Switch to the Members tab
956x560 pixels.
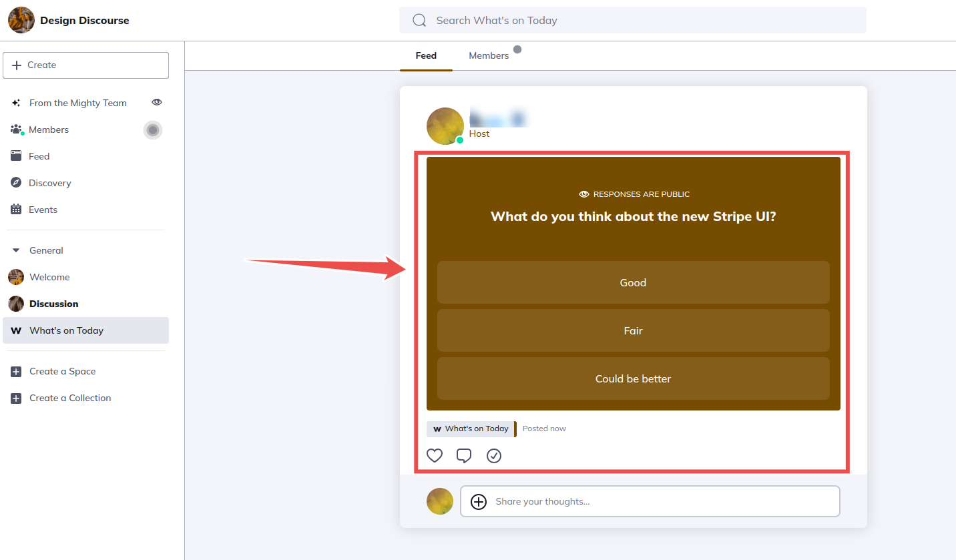(x=489, y=56)
